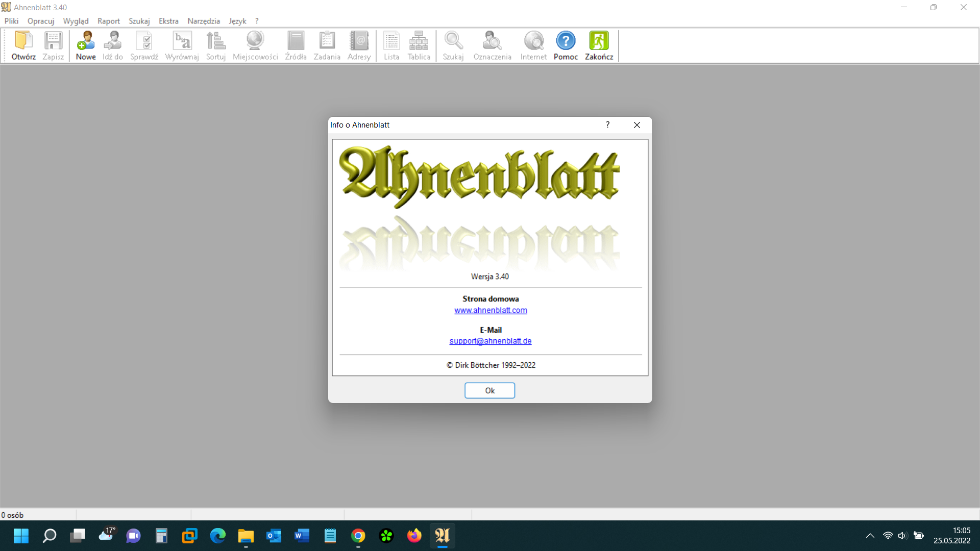
Task: Launch Microsoft Edge from taskbar
Action: click(218, 536)
